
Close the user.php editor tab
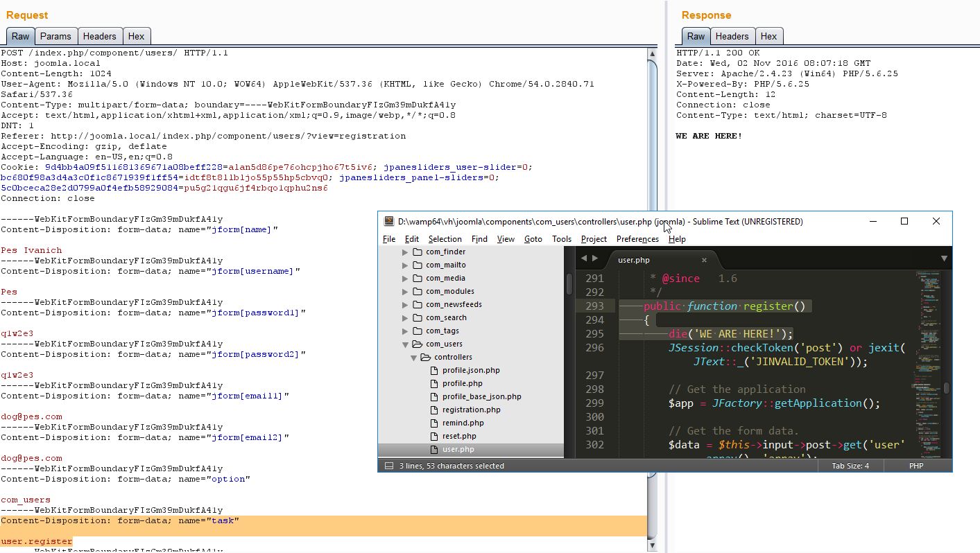704,260
